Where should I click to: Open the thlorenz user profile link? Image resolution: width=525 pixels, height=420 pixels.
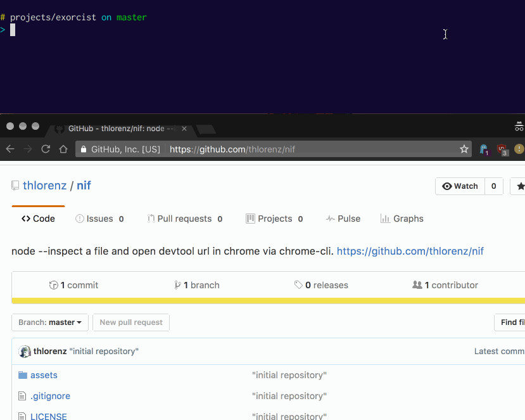(x=44, y=186)
